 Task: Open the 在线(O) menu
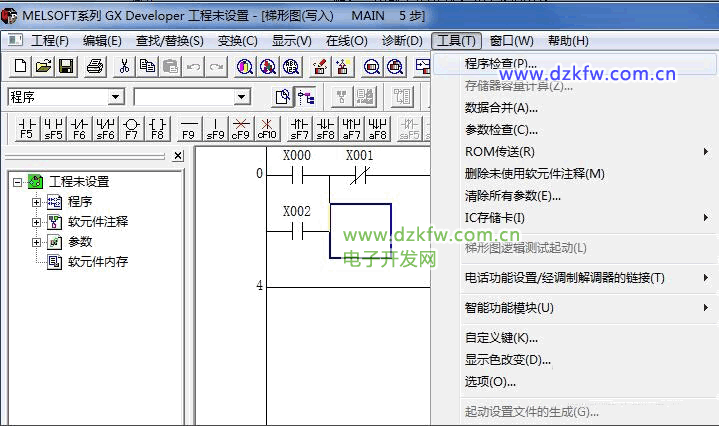click(347, 41)
